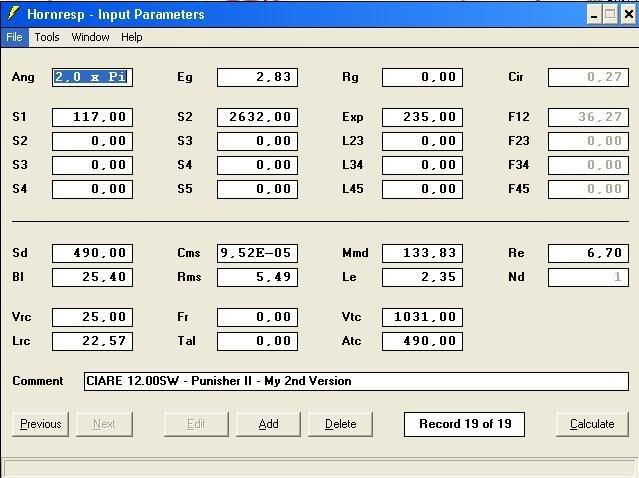The image size is (639, 478).
Task: Click the Comment text field
Action: pos(355,381)
